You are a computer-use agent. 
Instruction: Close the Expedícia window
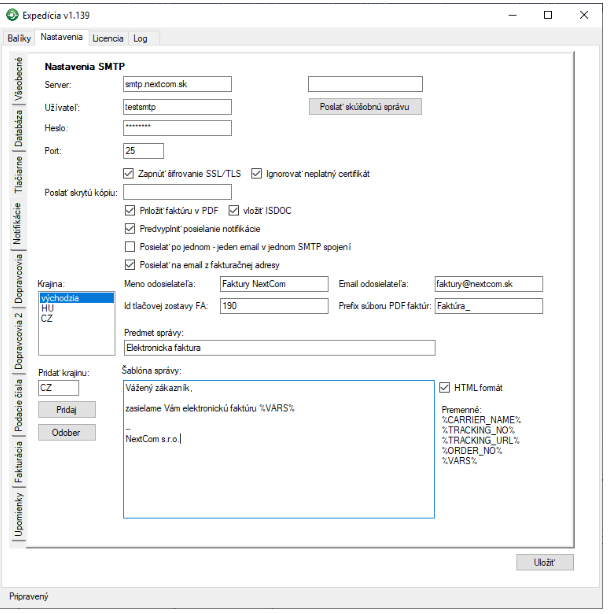click(584, 15)
